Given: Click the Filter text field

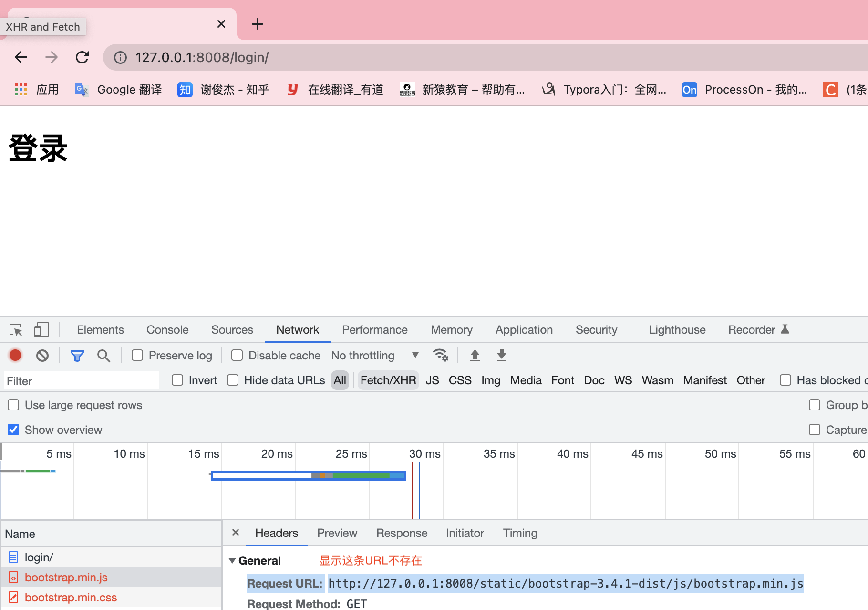Looking at the screenshot, I should pos(82,381).
